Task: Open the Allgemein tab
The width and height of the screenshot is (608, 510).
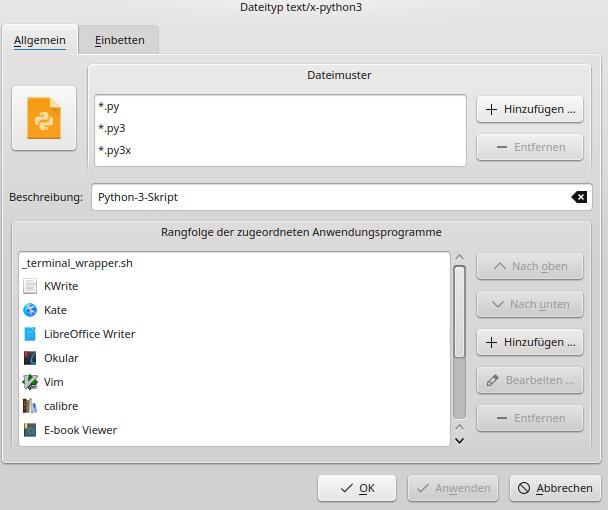Action: point(40,40)
